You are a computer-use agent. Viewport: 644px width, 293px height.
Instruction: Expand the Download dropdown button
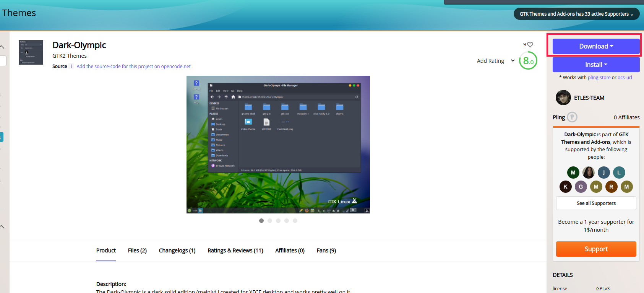(596, 46)
